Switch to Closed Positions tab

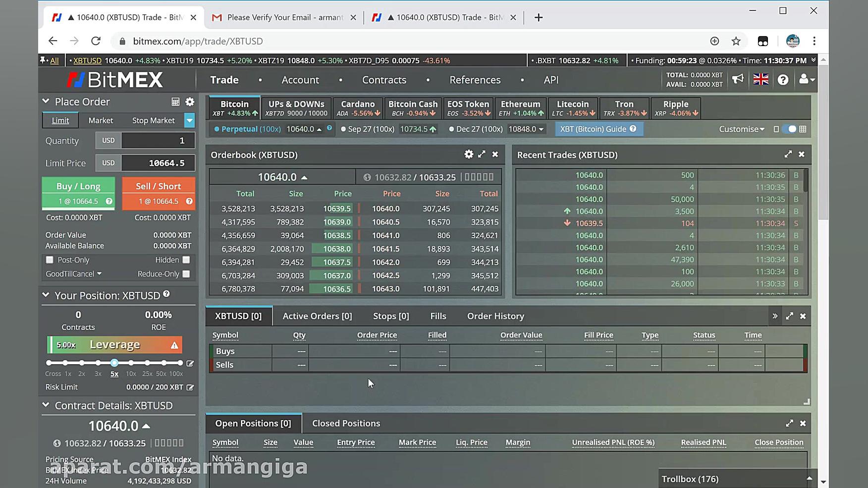point(346,424)
